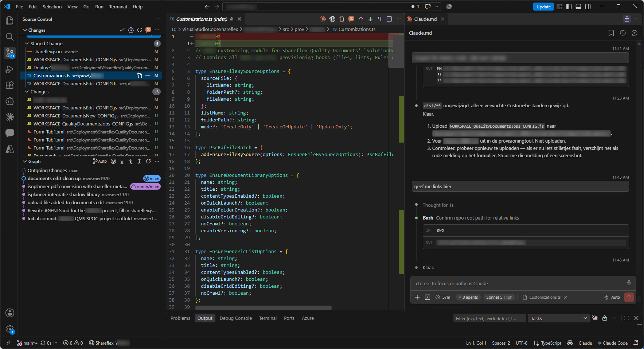This screenshot has width=644, height=349.
Task: Collapse the top Changes repository section
Action: coord(25,30)
